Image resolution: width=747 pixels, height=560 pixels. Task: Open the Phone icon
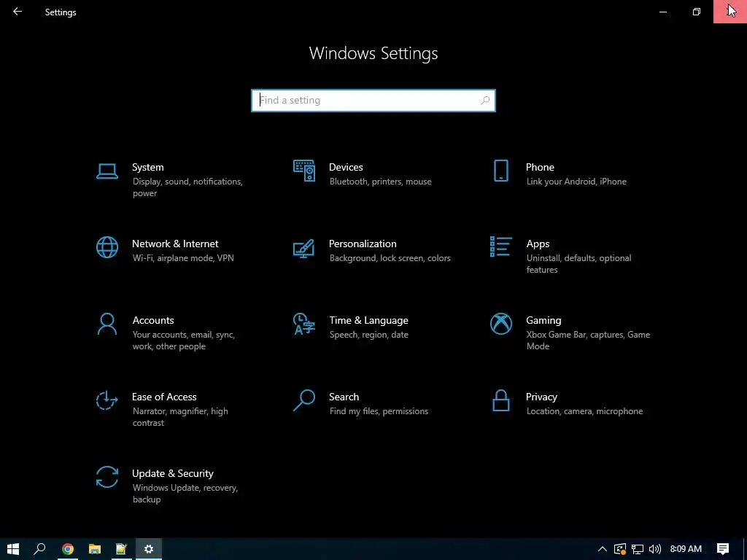point(500,171)
